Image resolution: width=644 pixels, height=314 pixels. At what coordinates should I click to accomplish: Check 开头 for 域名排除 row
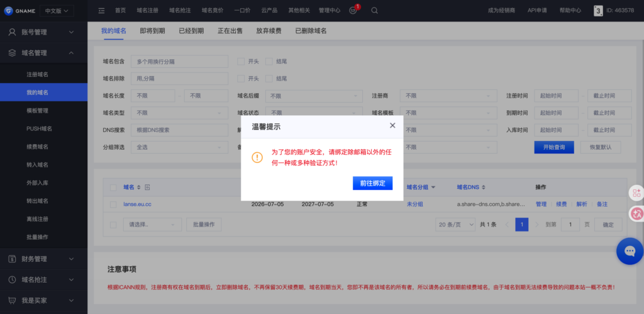click(241, 79)
